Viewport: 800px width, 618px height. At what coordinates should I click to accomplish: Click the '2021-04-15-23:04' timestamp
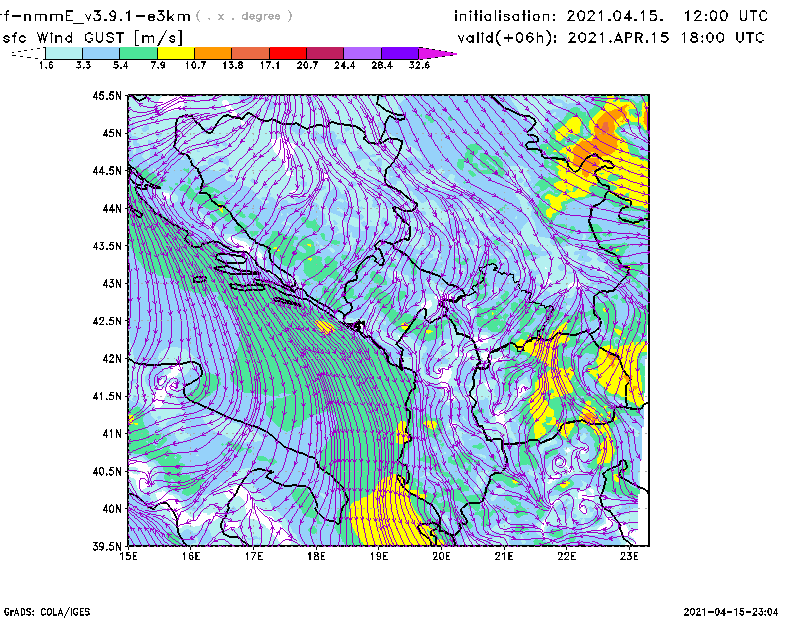point(731,612)
